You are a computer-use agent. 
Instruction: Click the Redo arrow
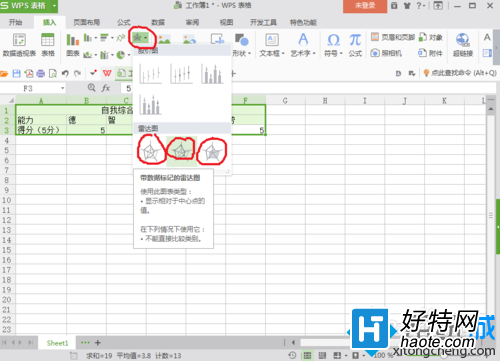click(x=77, y=73)
